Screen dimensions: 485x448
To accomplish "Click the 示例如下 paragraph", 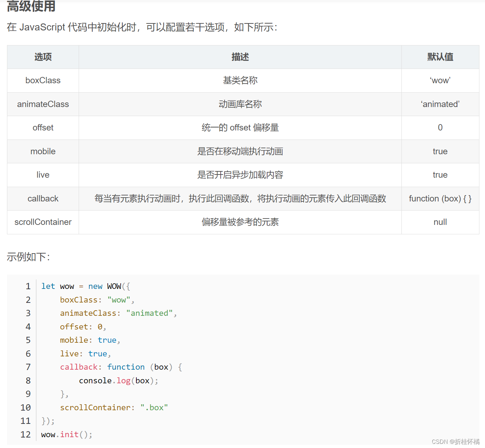I will pyautogui.click(x=29, y=257).
